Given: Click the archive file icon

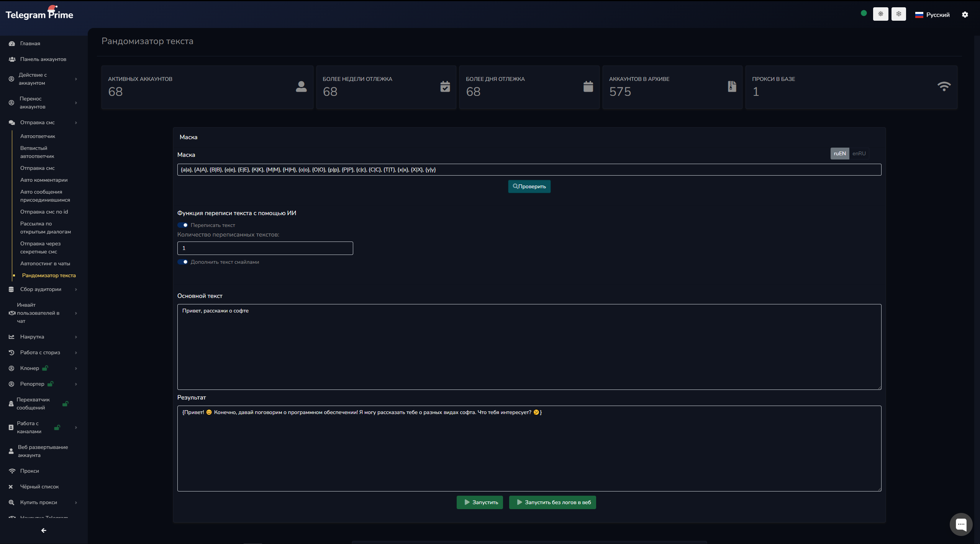Looking at the screenshot, I should click(732, 87).
